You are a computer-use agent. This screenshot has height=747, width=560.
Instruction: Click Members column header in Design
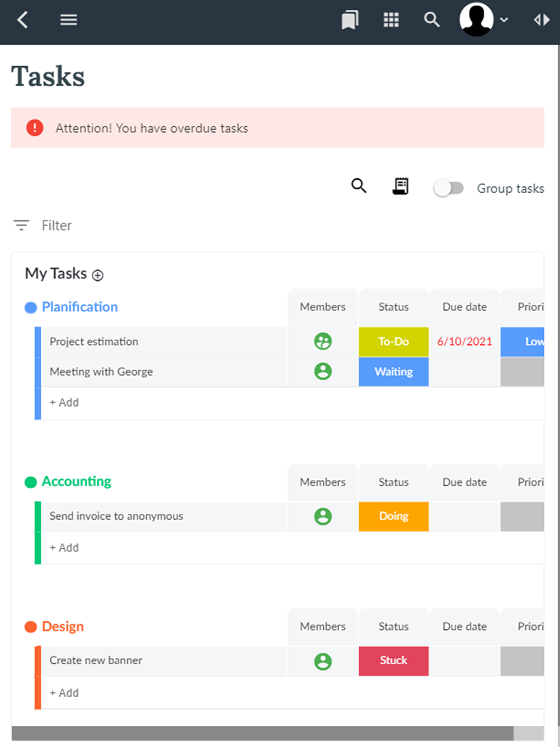pyautogui.click(x=323, y=627)
